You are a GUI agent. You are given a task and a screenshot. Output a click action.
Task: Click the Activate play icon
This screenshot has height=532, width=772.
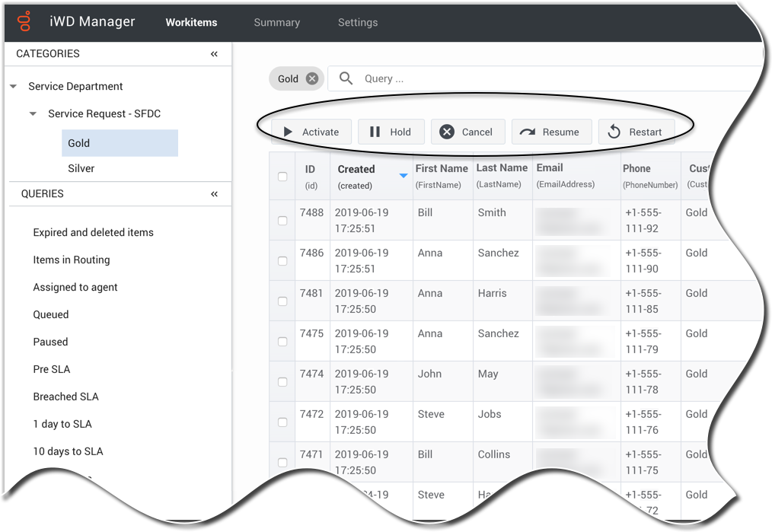tap(288, 132)
